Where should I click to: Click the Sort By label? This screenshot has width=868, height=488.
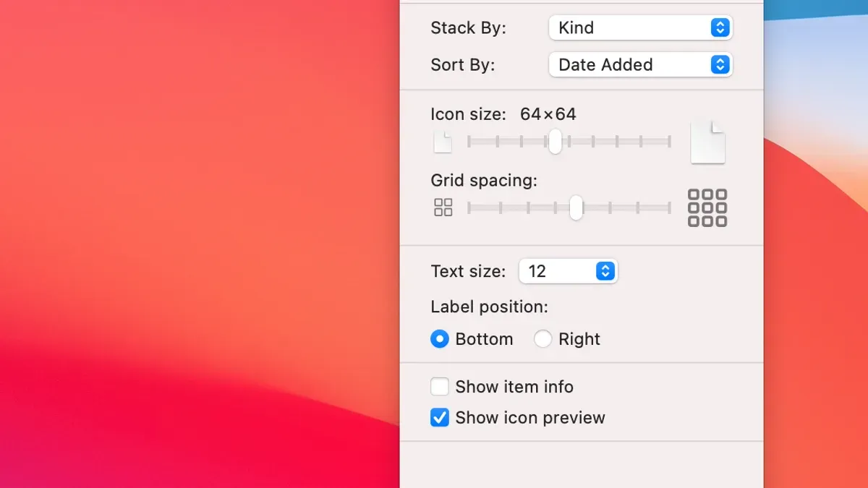click(x=463, y=64)
